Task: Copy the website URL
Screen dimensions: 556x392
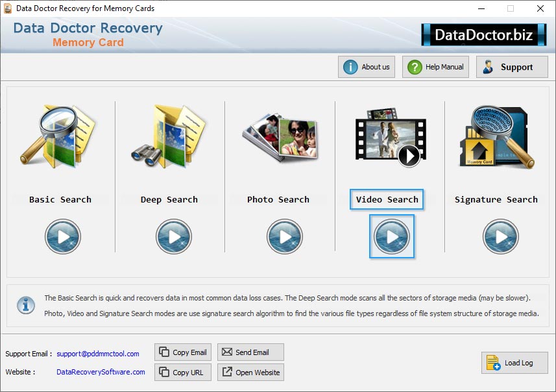Action: [183, 372]
